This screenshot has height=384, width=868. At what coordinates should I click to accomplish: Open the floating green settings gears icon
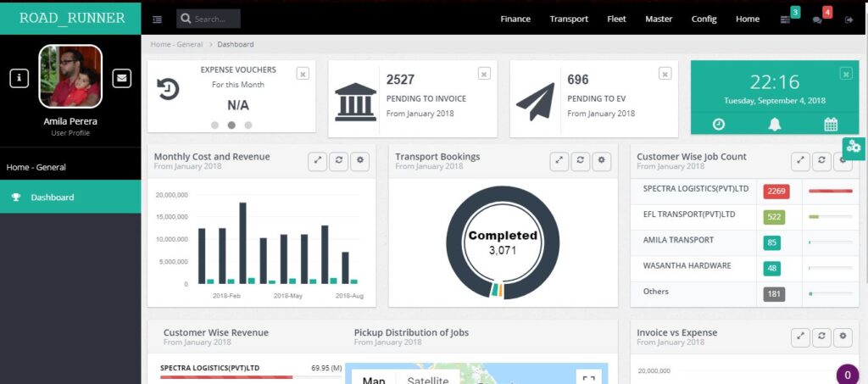854,147
